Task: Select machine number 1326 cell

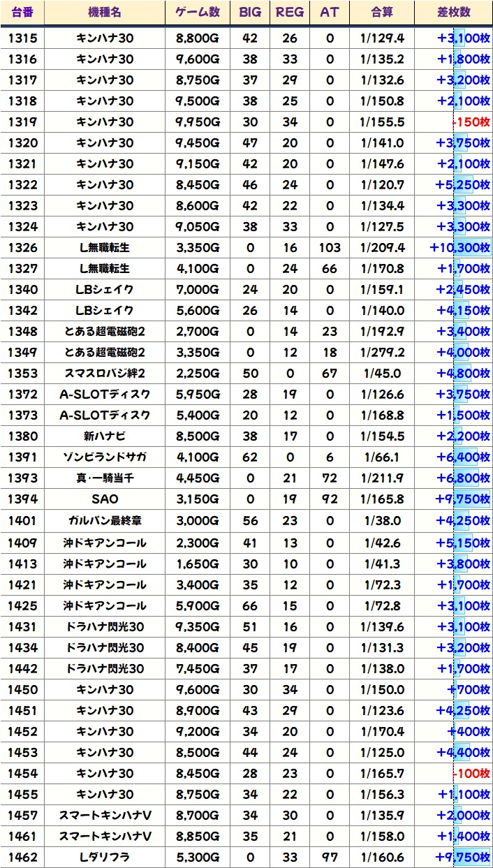Action: tap(22, 248)
